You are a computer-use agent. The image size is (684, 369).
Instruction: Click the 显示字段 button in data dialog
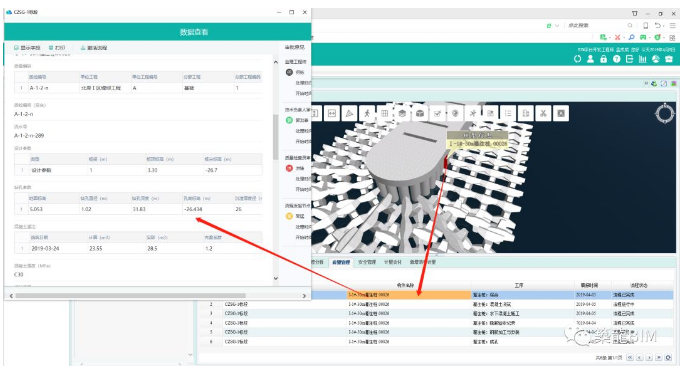point(27,48)
